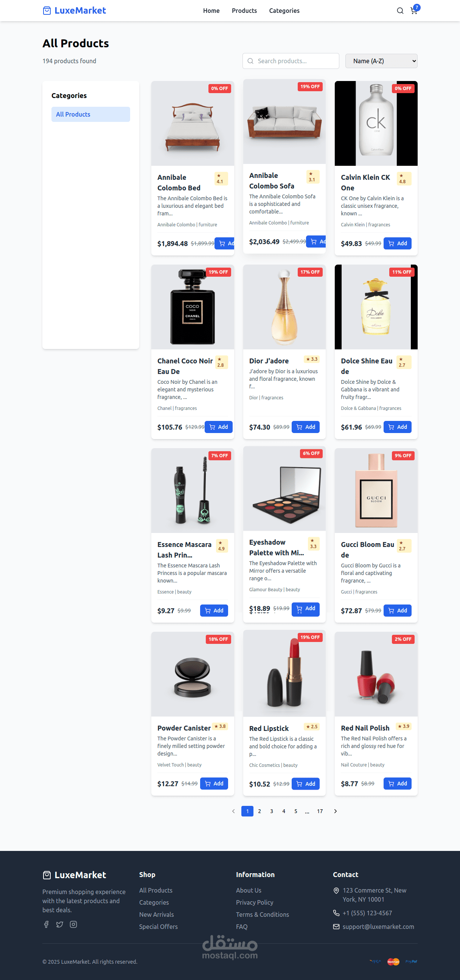Add Red Nail Polish to cart
The height and width of the screenshot is (980, 460).
(x=397, y=783)
